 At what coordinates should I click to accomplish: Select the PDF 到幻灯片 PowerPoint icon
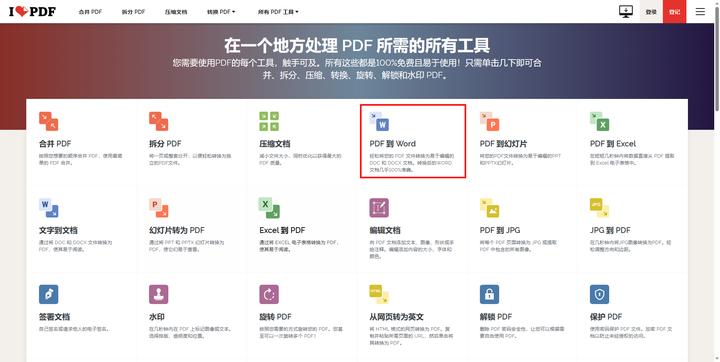click(x=489, y=121)
